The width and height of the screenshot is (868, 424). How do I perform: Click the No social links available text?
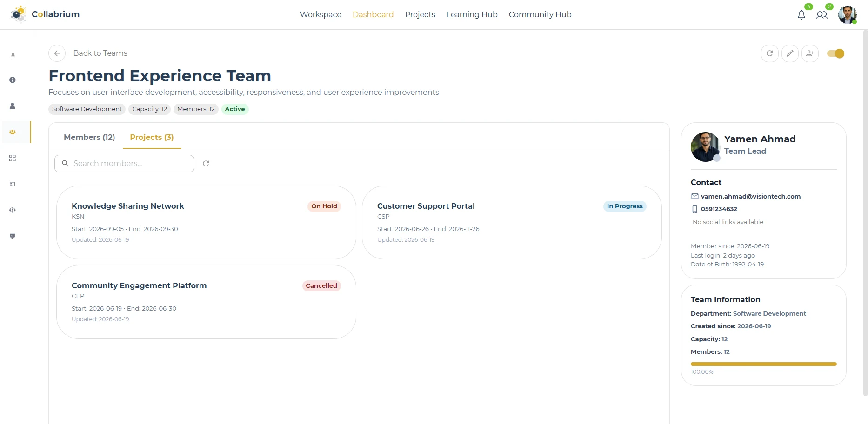pyautogui.click(x=728, y=222)
